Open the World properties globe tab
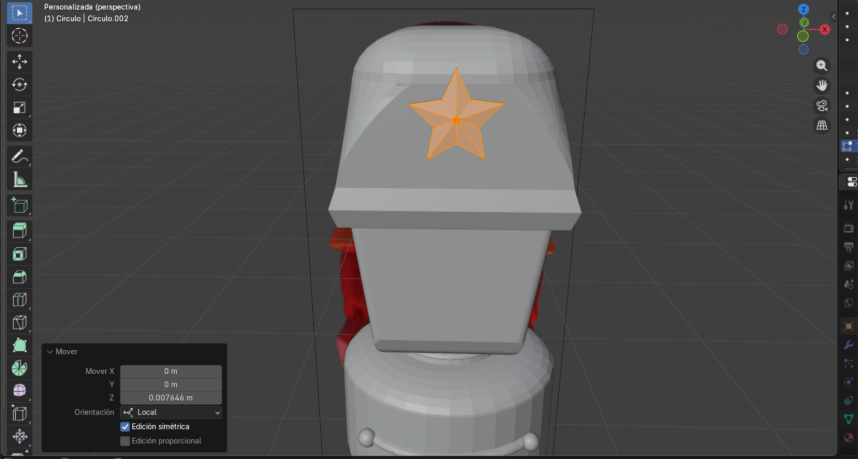858x459 pixels. pos(849,303)
